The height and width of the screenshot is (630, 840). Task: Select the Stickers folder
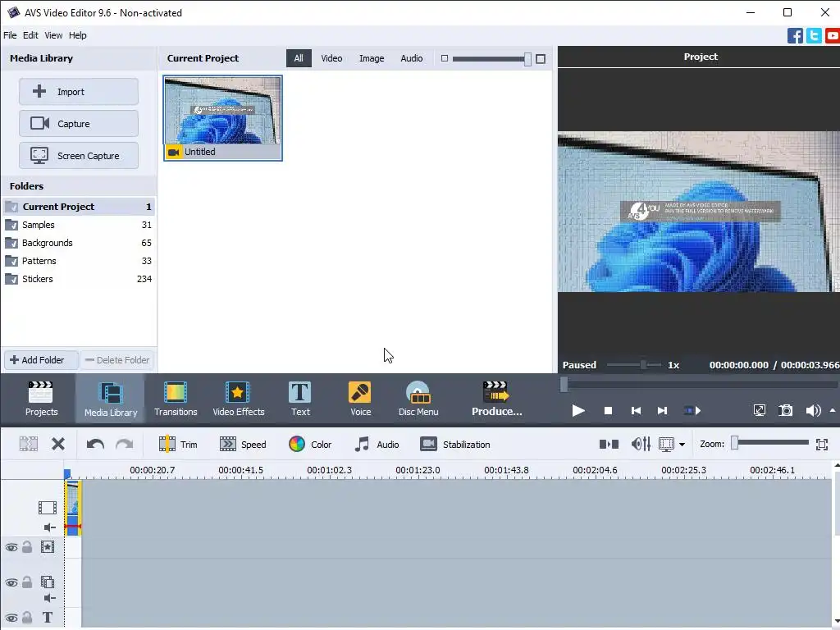(78, 279)
